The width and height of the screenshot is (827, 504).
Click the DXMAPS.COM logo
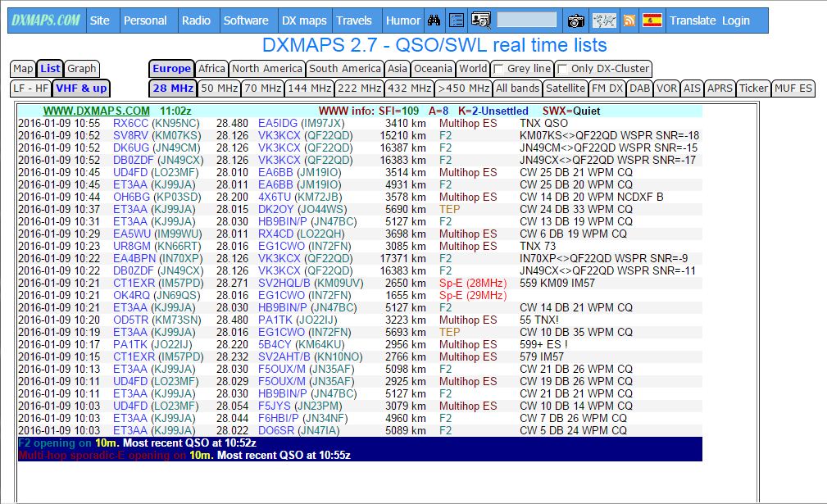(x=47, y=20)
